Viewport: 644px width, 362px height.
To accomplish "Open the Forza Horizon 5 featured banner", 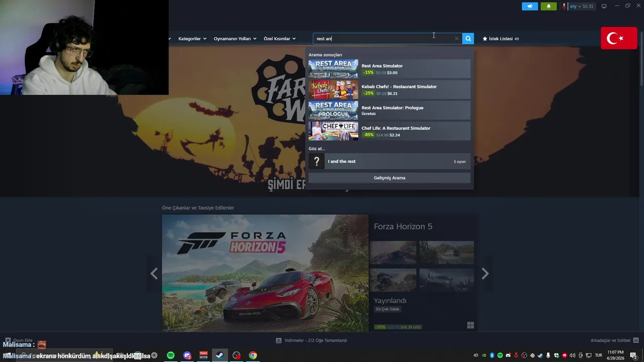I will 265,273.
